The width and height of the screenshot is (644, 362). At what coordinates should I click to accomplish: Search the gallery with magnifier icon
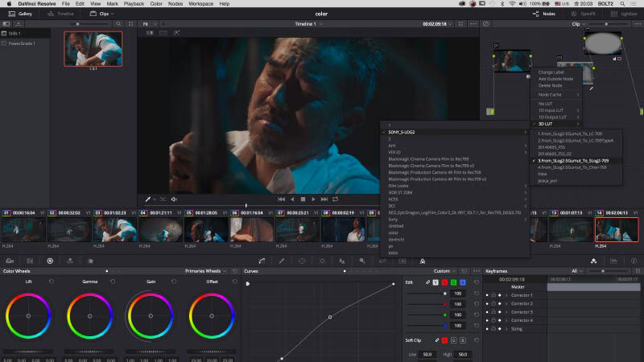tap(118, 24)
